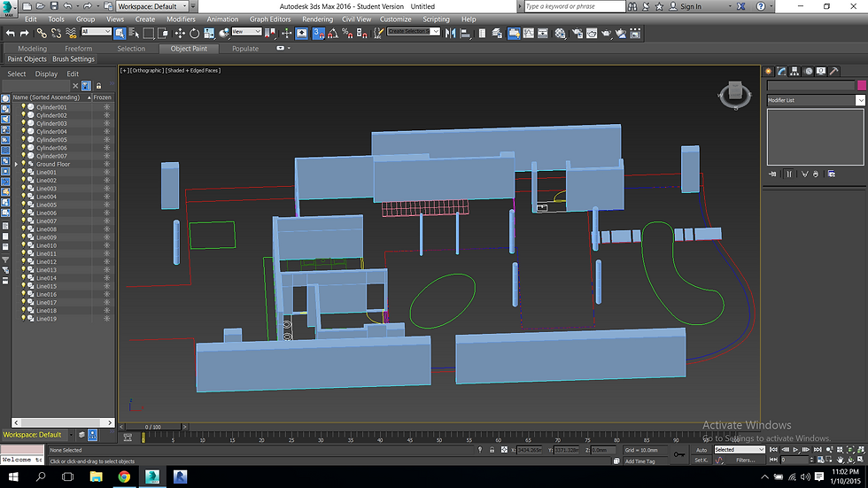The height and width of the screenshot is (488, 868).
Task: Click the Scene Explorer horizontal scrollbar
Action: coord(63,422)
